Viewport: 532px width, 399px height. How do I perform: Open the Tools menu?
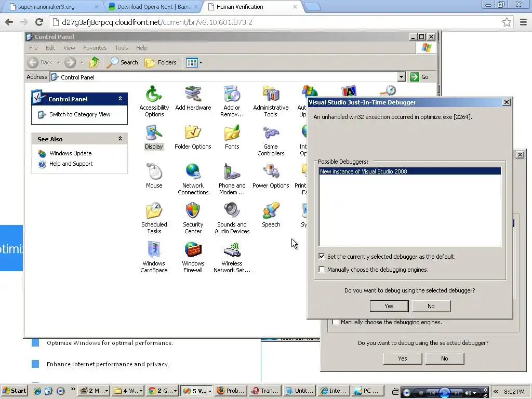pos(121,48)
